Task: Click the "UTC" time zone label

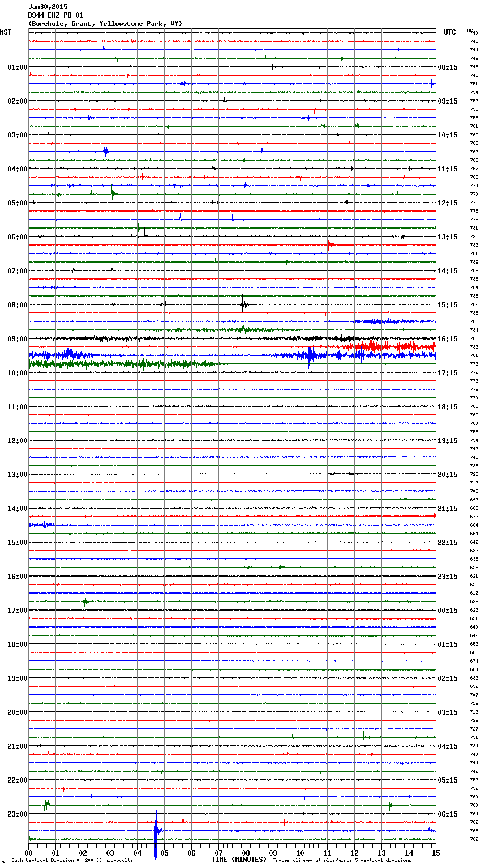Action: (x=450, y=32)
